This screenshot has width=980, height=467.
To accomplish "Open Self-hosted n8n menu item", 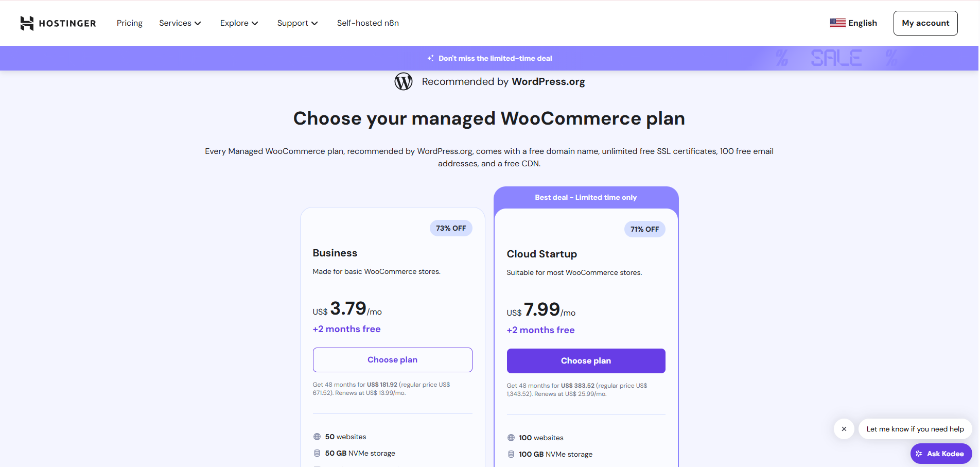I will coord(368,23).
